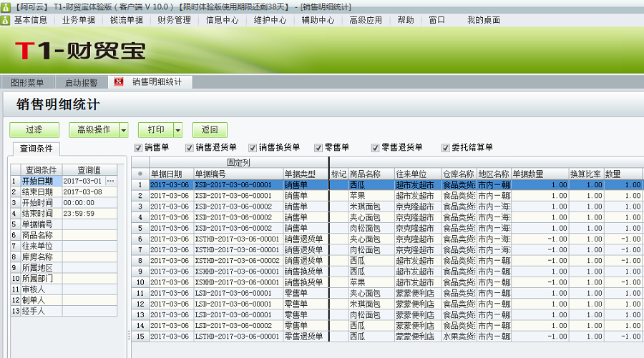Open the 业务单据 menu
Image resolution: width=644 pixels, height=358 pixels.
79,20
